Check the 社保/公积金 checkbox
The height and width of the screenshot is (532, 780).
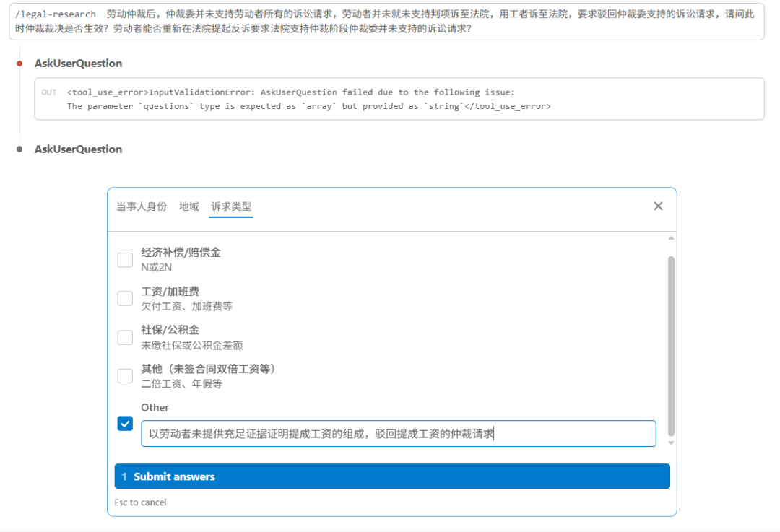125,337
